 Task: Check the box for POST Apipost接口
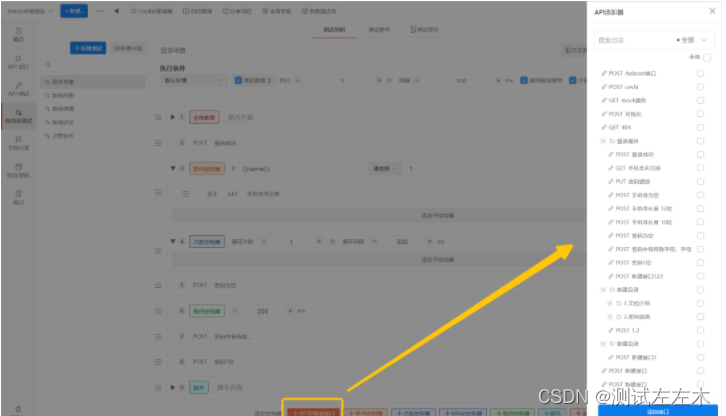pos(701,73)
